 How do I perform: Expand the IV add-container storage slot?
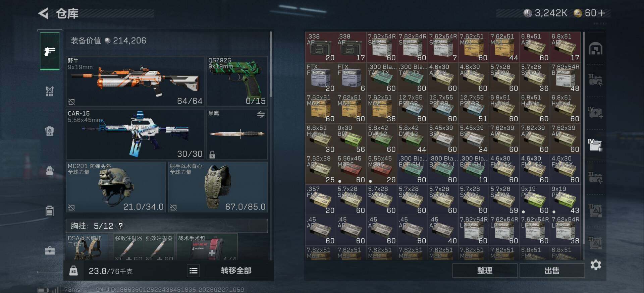pyautogui.click(x=595, y=113)
